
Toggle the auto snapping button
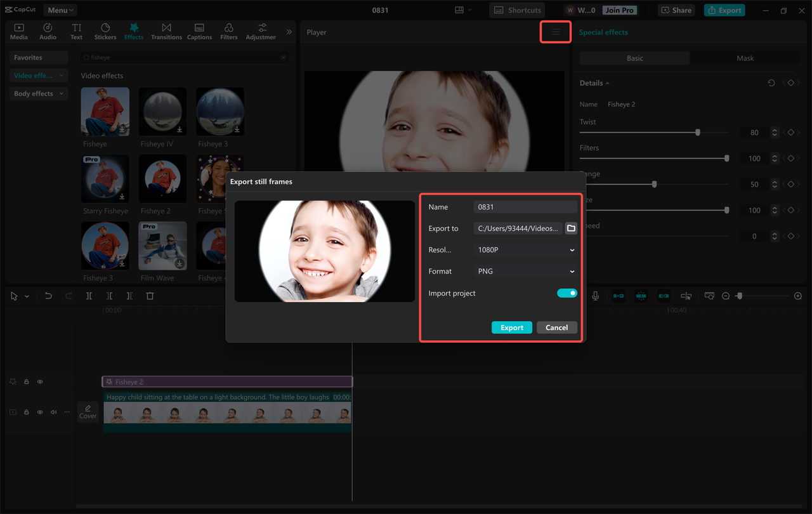(641, 296)
